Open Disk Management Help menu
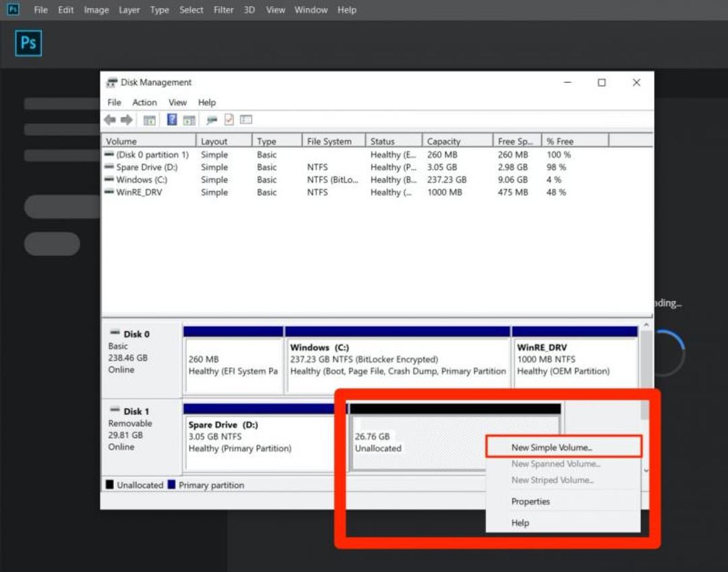728x572 pixels. pyautogui.click(x=207, y=102)
